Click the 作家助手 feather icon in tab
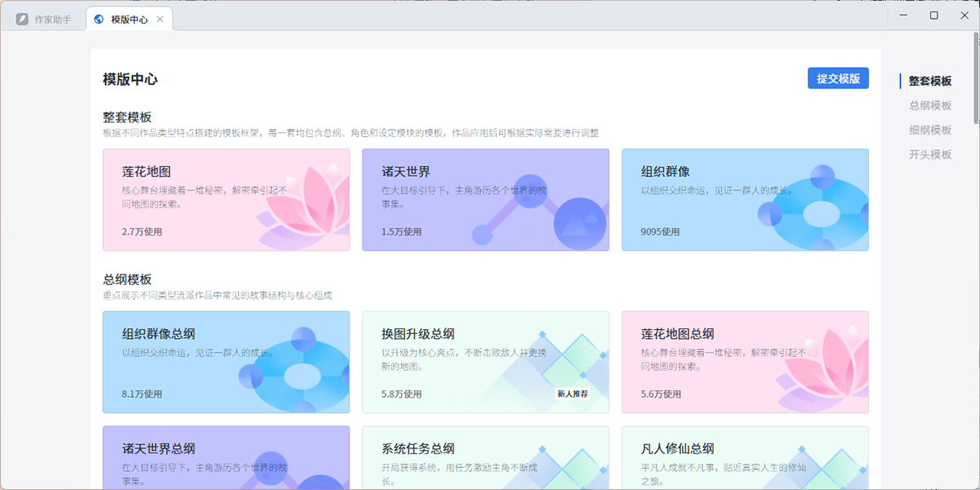The image size is (980, 490). coord(22,19)
